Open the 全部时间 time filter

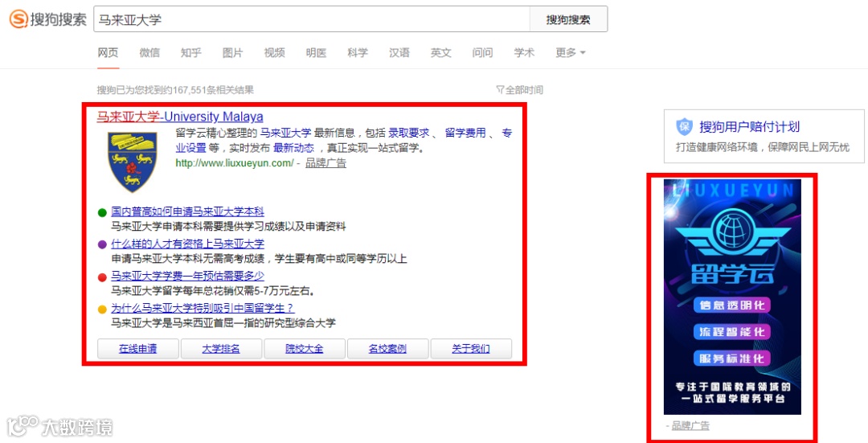coord(519,90)
